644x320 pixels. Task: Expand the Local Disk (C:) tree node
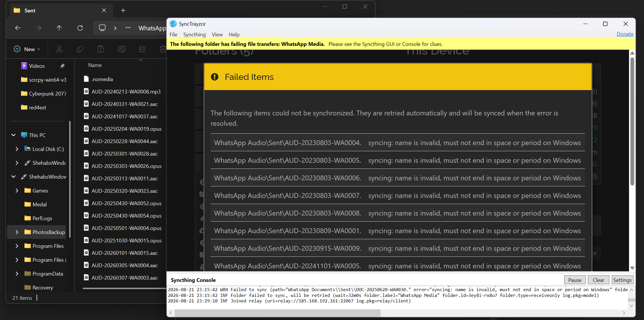pyautogui.click(x=17, y=149)
